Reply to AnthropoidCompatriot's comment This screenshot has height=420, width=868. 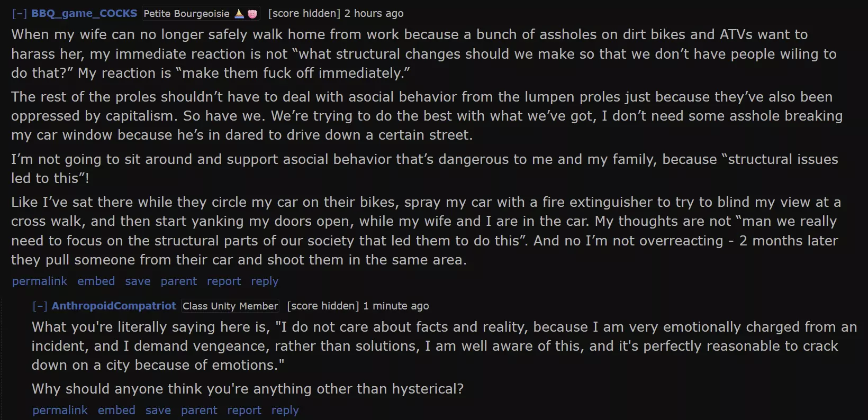(x=285, y=410)
